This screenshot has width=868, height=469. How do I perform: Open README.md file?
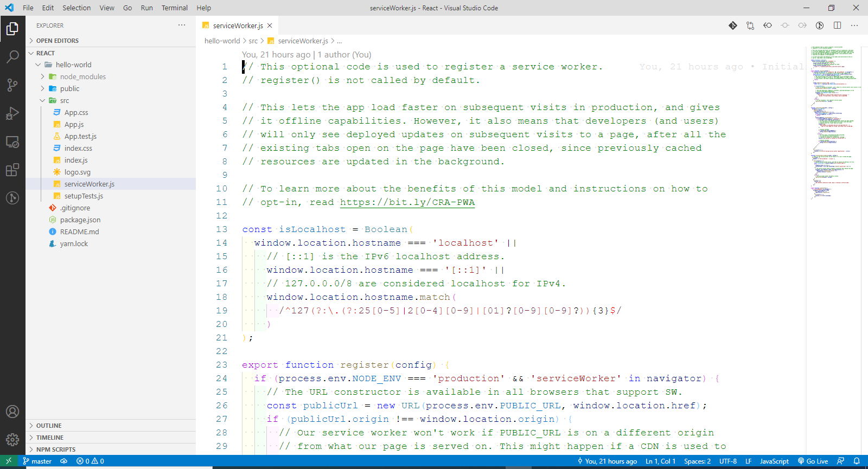pyautogui.click(x=111, y=232)
